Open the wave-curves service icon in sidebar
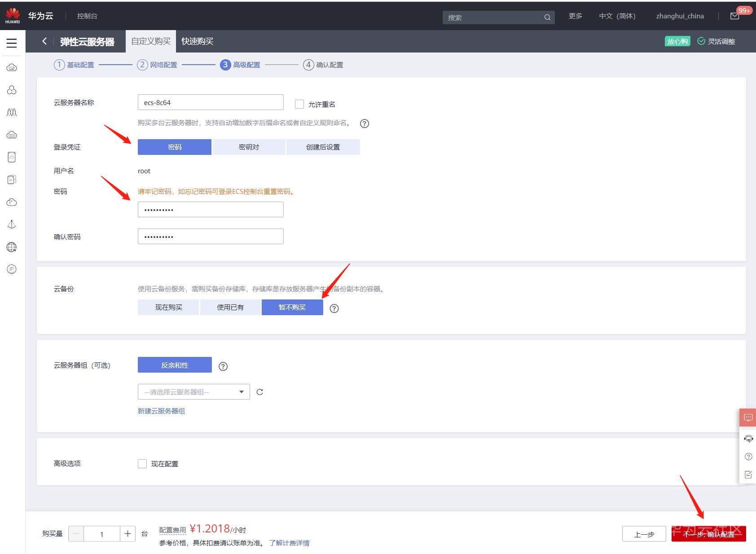 coord(12,112)
